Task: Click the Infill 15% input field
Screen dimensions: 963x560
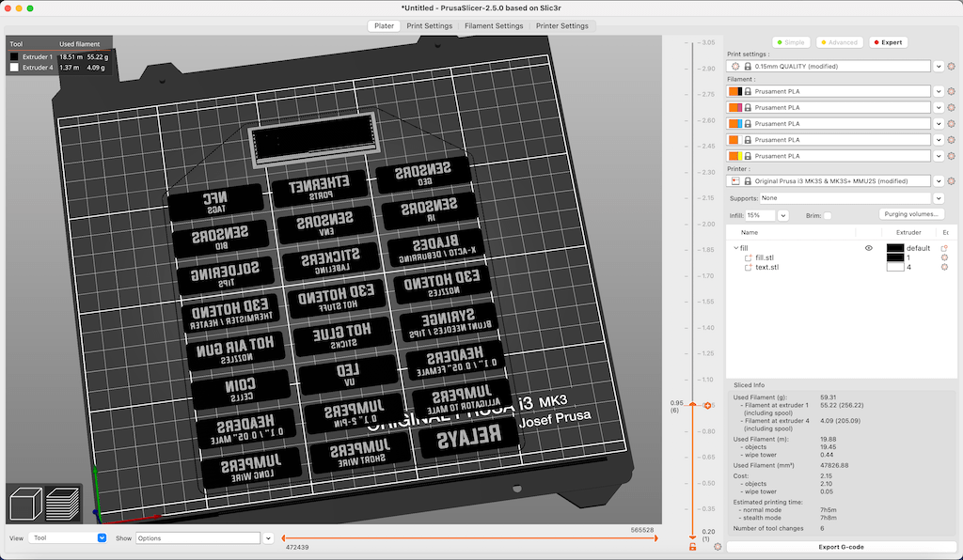Action: pyautogui.click(x=760, y=216)
